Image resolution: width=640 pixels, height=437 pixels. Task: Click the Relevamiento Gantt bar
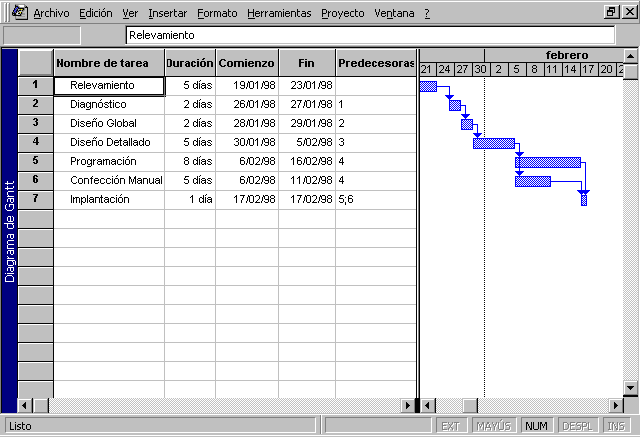pyautogui.click(x=428, y=86)
